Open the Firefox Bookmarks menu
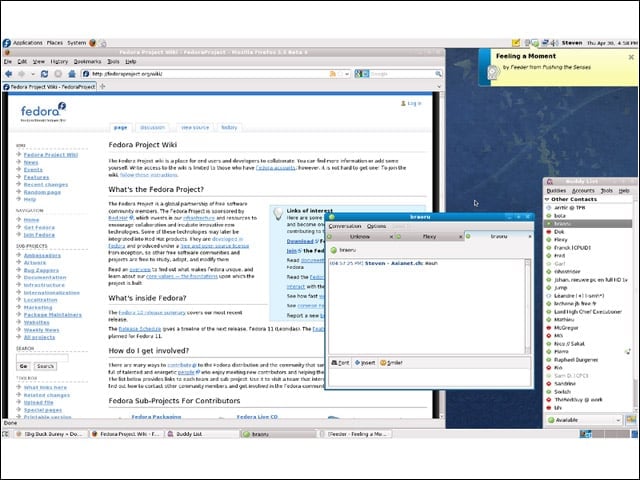The image size is (640, 480). (x=87, y=62)
